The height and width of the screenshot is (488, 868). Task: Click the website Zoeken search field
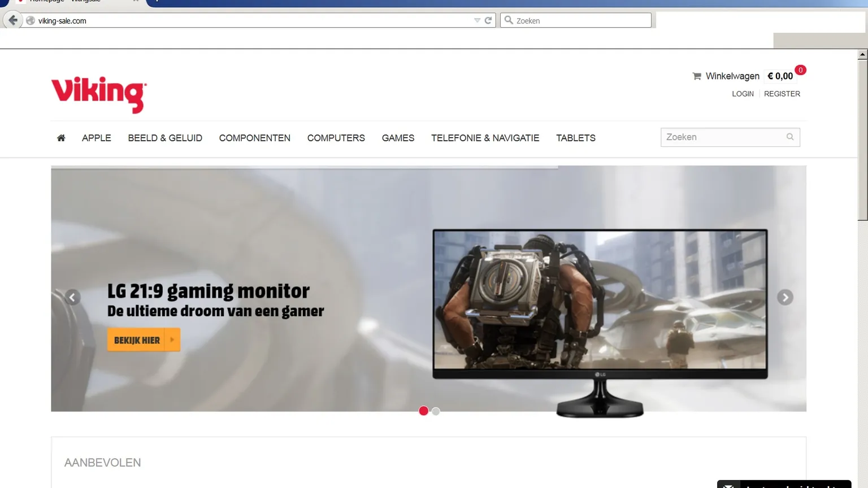point(723,137)
